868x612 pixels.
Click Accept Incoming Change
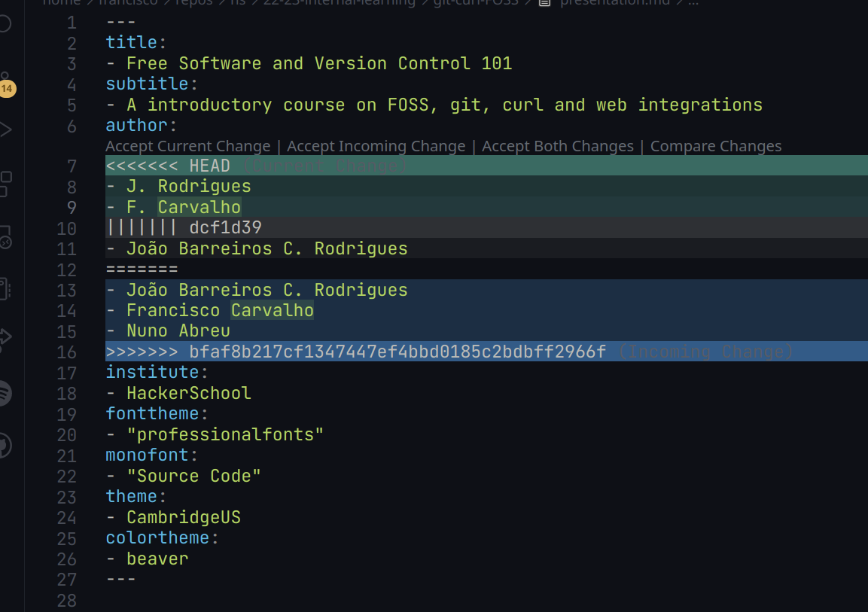click(376, 146)
